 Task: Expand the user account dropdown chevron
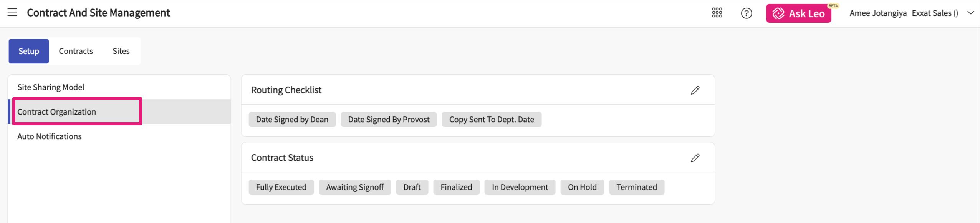971,13
